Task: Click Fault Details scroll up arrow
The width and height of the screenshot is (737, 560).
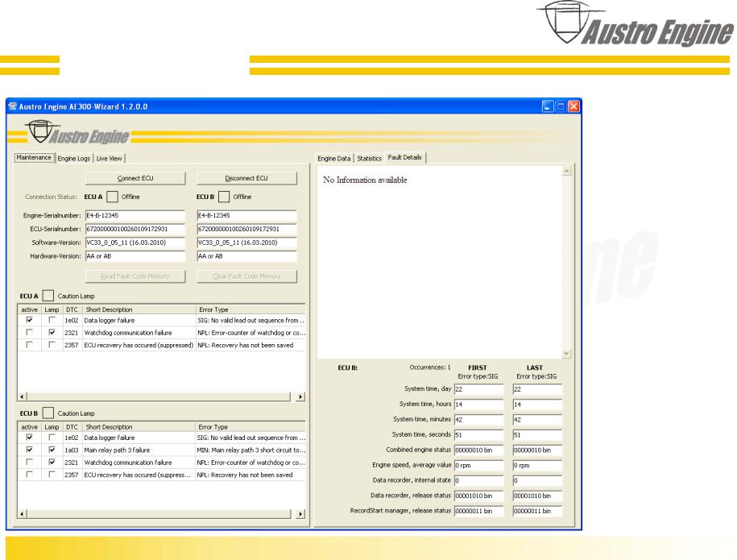Action: (566, 171)
